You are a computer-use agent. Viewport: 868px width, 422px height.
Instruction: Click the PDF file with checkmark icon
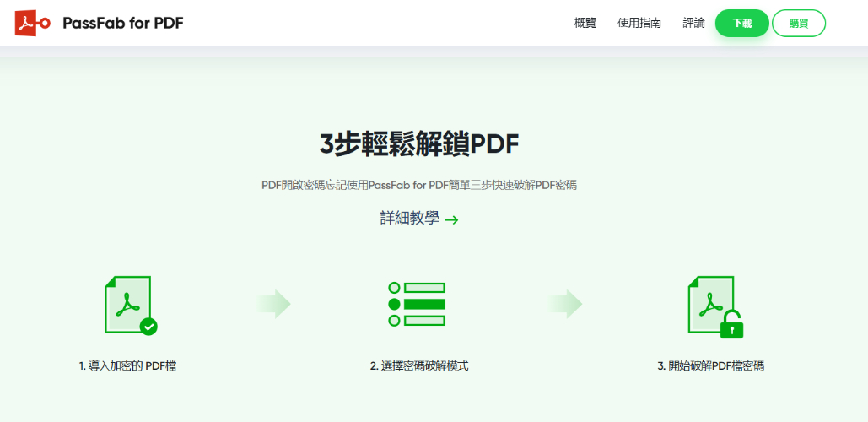point(131,306)
